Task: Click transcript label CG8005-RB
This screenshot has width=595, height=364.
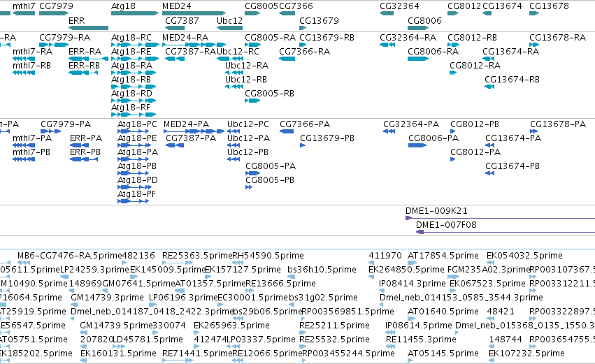Action: click(269, 94)
